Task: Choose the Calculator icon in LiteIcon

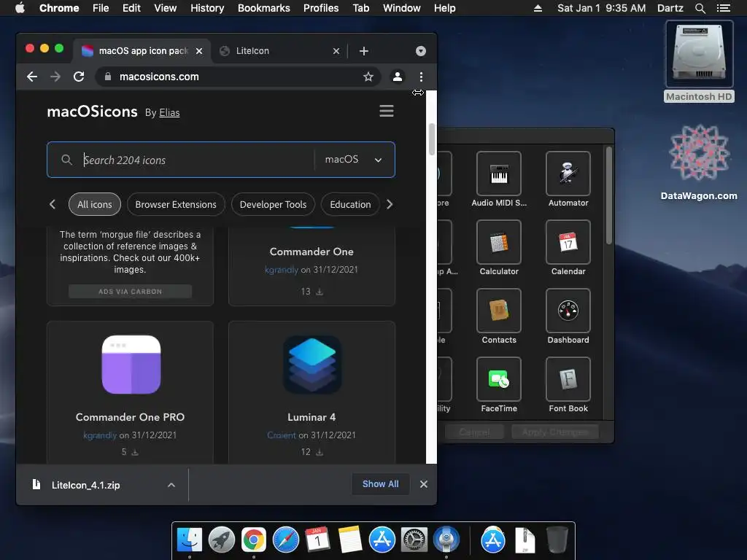Action: (499, 242)
